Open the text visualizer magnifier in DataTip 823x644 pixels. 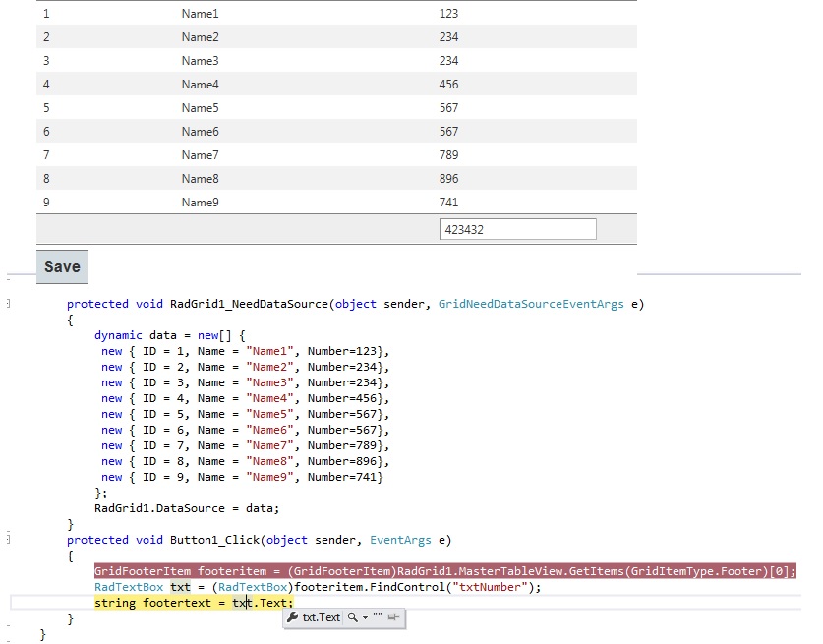click(x=353, y=617)
